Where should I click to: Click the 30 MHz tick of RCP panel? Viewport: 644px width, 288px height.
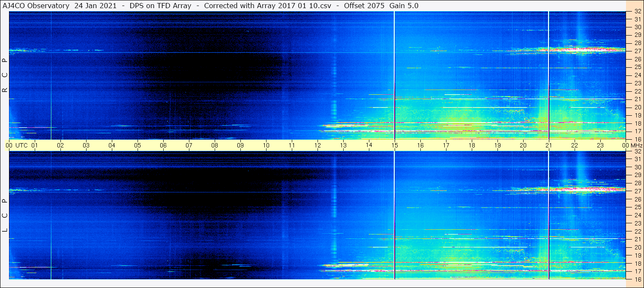tap(637, 27)
